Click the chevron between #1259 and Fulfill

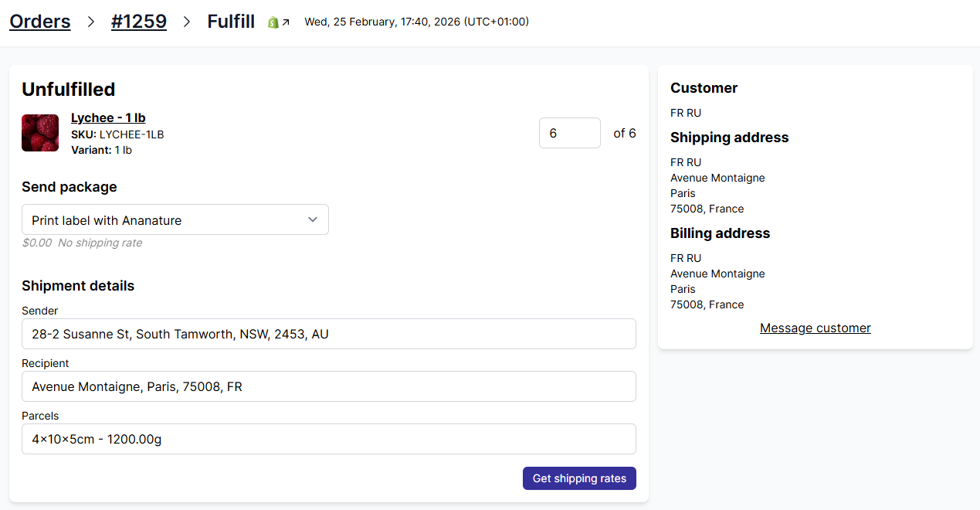(x=187, y=22)
